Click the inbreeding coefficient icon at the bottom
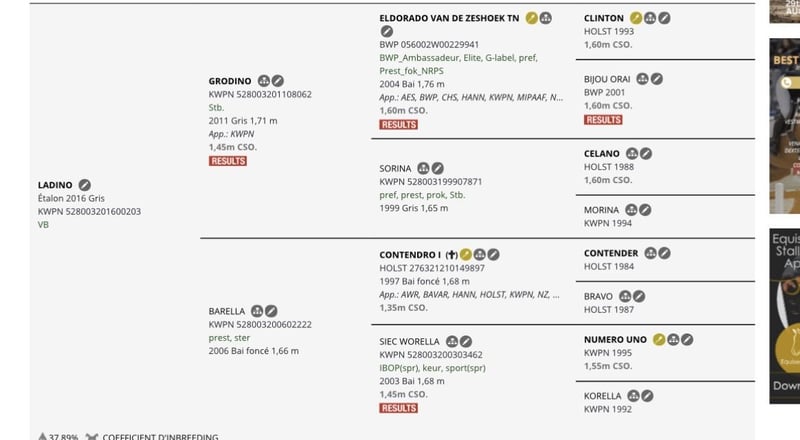 92,437
